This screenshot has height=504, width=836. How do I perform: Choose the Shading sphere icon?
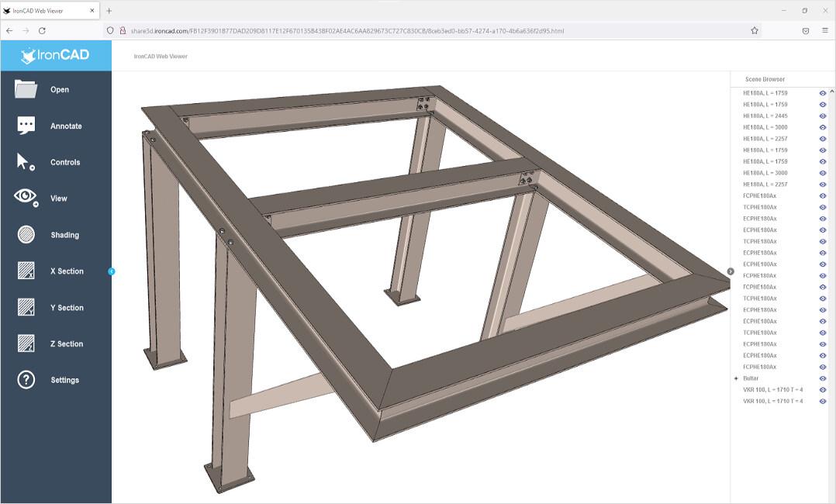coord(26,235)
